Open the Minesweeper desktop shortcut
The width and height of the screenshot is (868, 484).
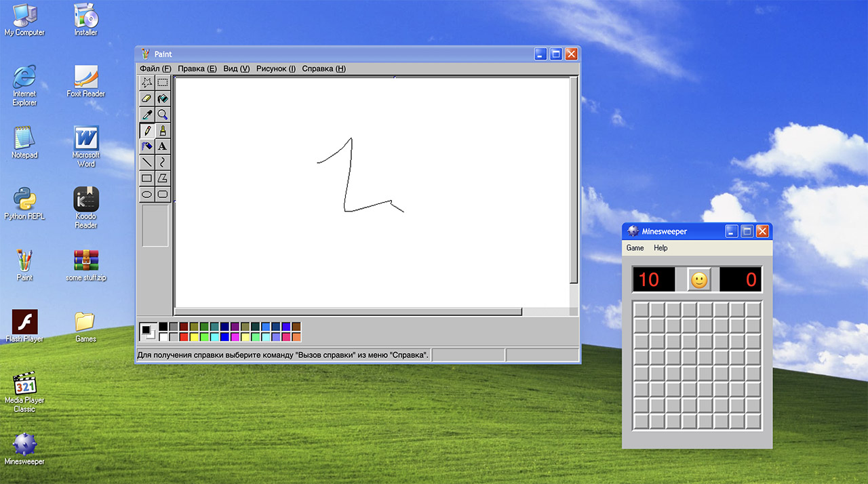tap(24, 449)
